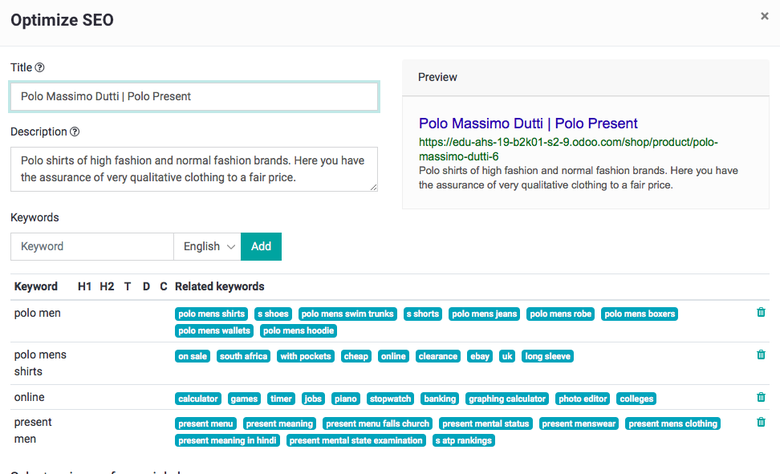Choose 'present meaning in hindi' tag
Screen dimensions: 780x474
click(227, 441)
